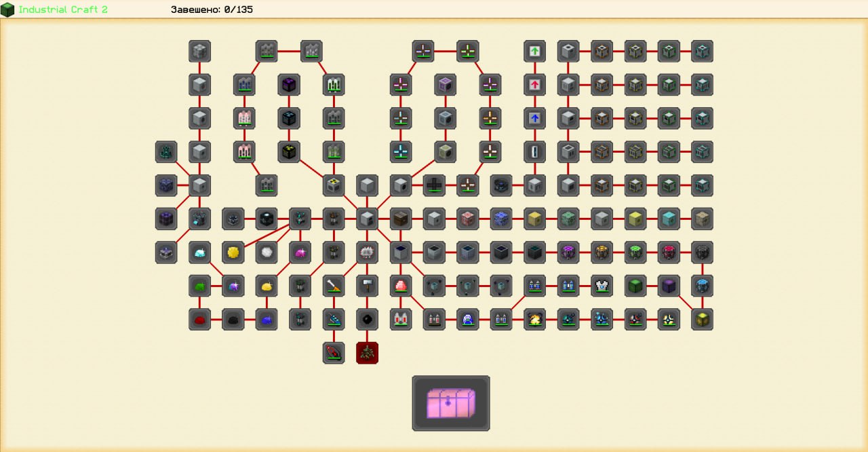This screenshot has width=868, height=452.
Task: Select the blue up-arrow upgrade quest
Action: click(x=534, y=118)
